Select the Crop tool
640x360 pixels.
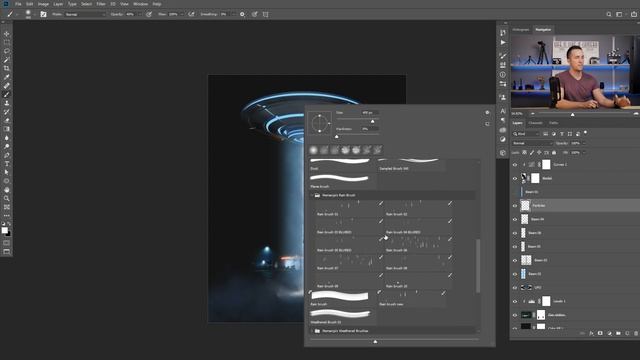click(x=7, y=68)
